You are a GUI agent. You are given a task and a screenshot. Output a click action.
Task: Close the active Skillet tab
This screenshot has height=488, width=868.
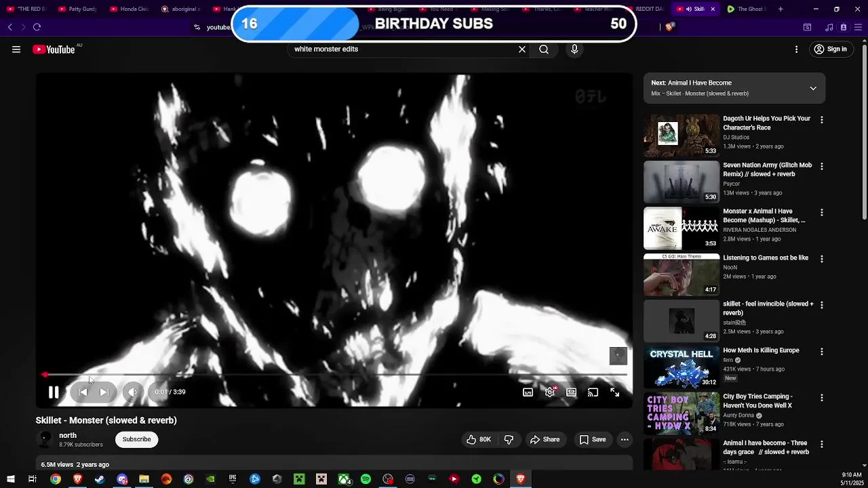(x=713, y=9)
